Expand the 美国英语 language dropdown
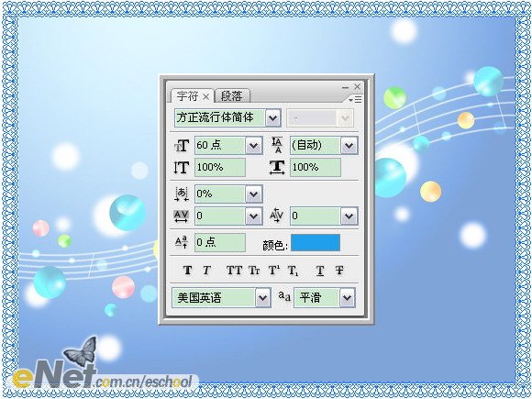 [x=263, y=298]
